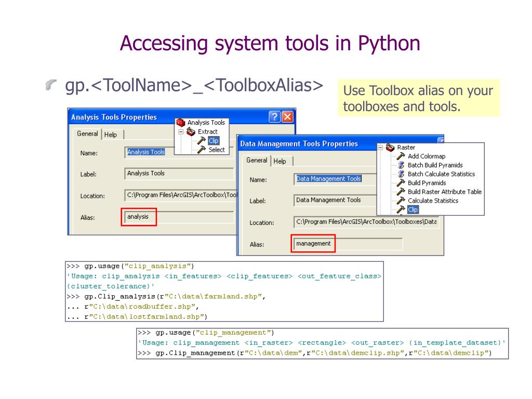
Task: Click the hammer icon beside Clip under Extract
Action: coord(202,140)
